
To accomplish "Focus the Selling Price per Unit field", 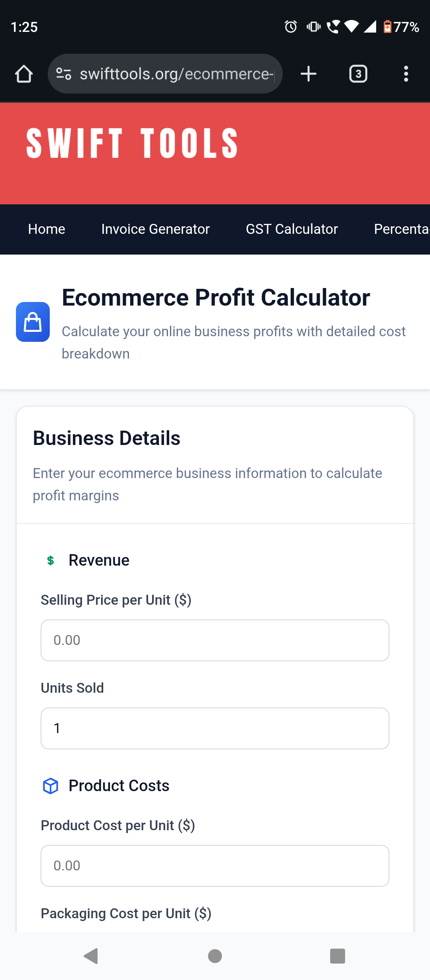I will point(215,640).
